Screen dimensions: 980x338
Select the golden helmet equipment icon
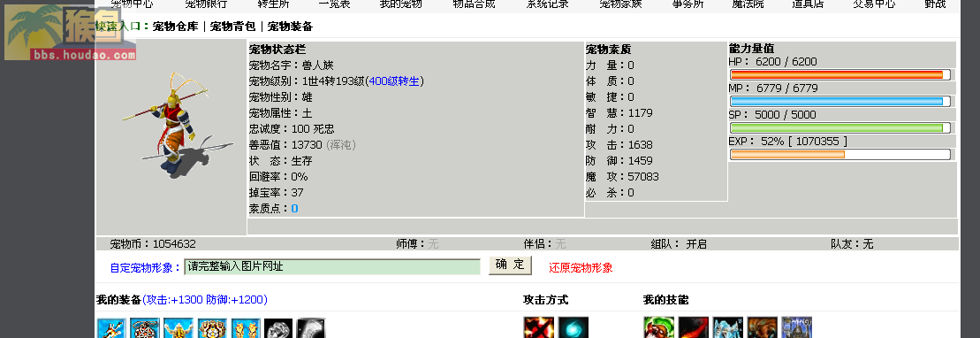tap(179, 328)
